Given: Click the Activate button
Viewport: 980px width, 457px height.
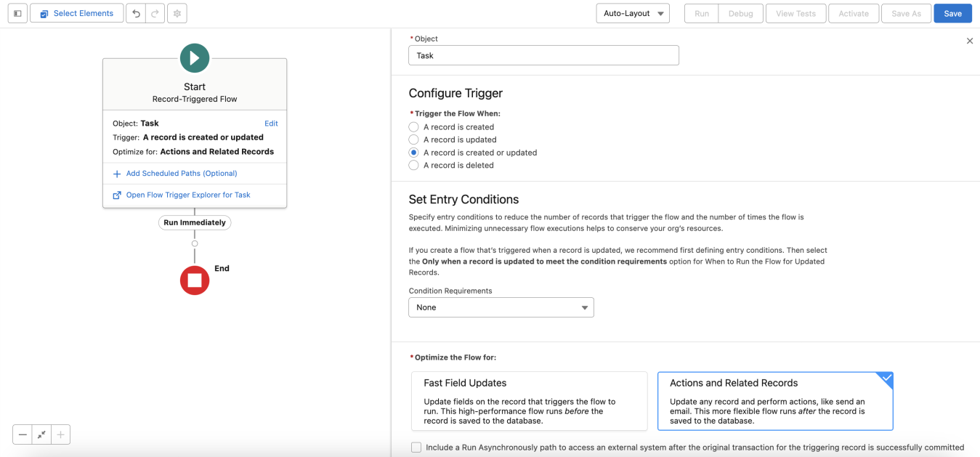Looking at the screenshot, I should pos(854,13).
